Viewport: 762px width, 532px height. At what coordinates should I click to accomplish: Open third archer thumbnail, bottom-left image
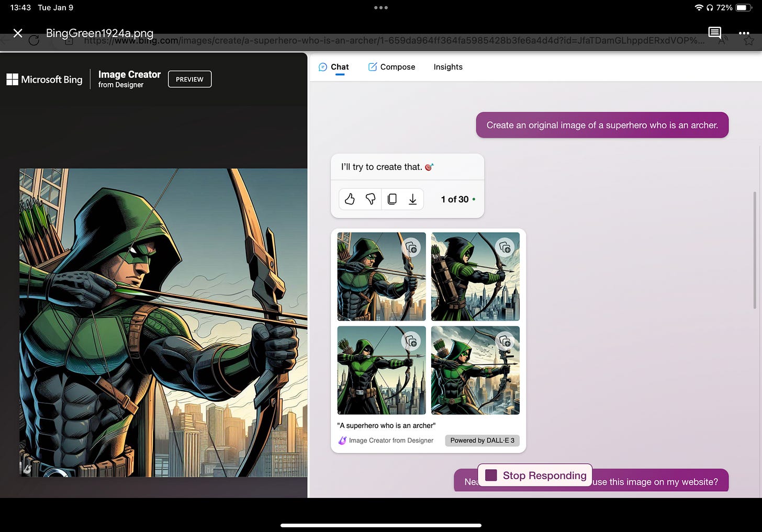(382, 370)
